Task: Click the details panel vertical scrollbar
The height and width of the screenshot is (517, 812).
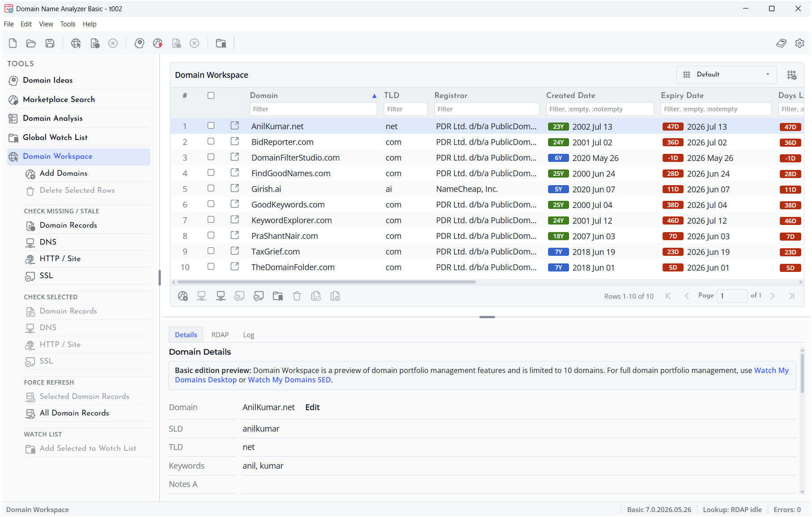Action: point(802,373)
